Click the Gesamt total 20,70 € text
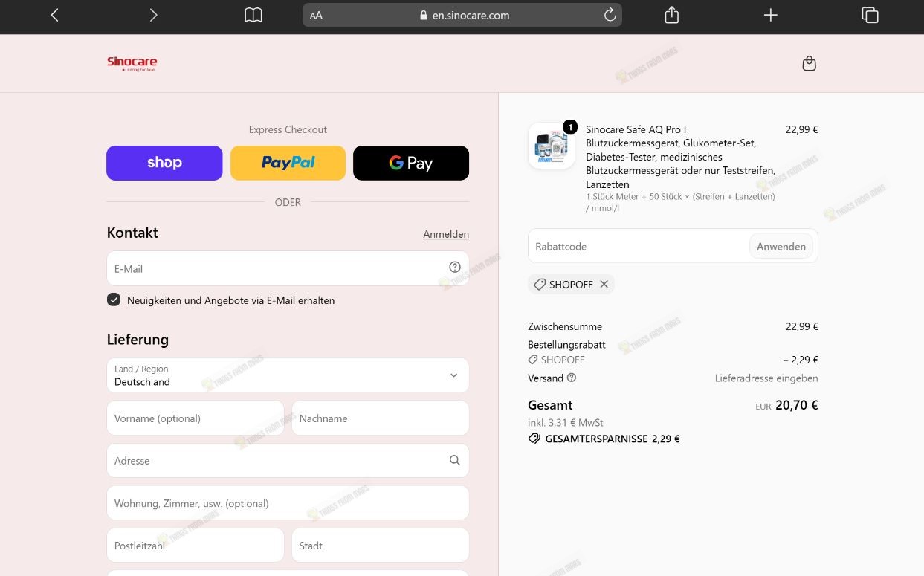The height and width of the screenshot is (576, 924). pyautogui.click(x=796, y=405)
